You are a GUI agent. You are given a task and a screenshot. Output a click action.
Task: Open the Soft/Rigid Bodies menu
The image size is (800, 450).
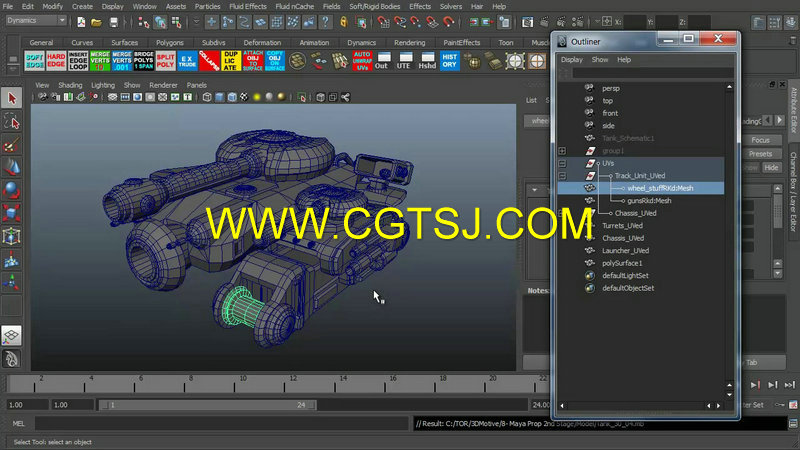(x=374, y=7)
